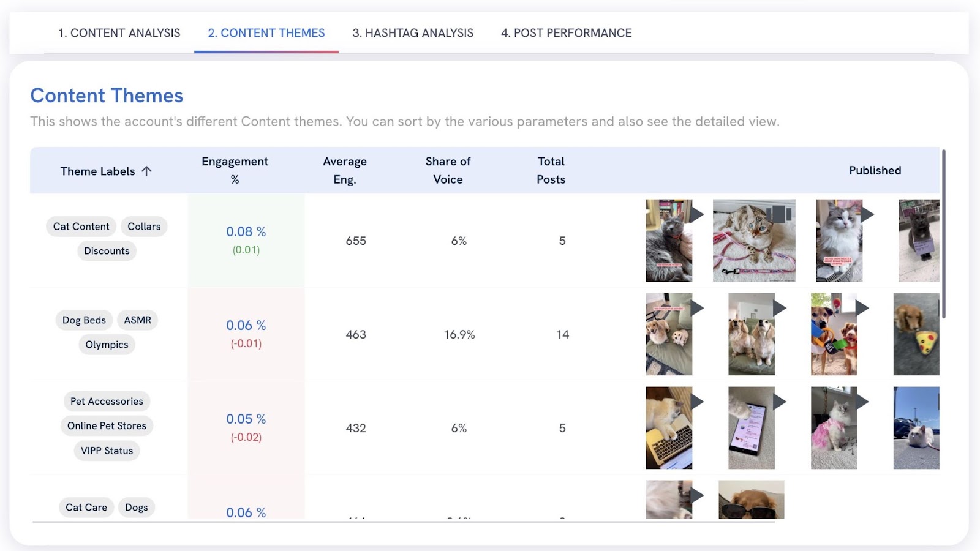
Task: Sort by the Share of Voice column
Action: coord(448,170)
